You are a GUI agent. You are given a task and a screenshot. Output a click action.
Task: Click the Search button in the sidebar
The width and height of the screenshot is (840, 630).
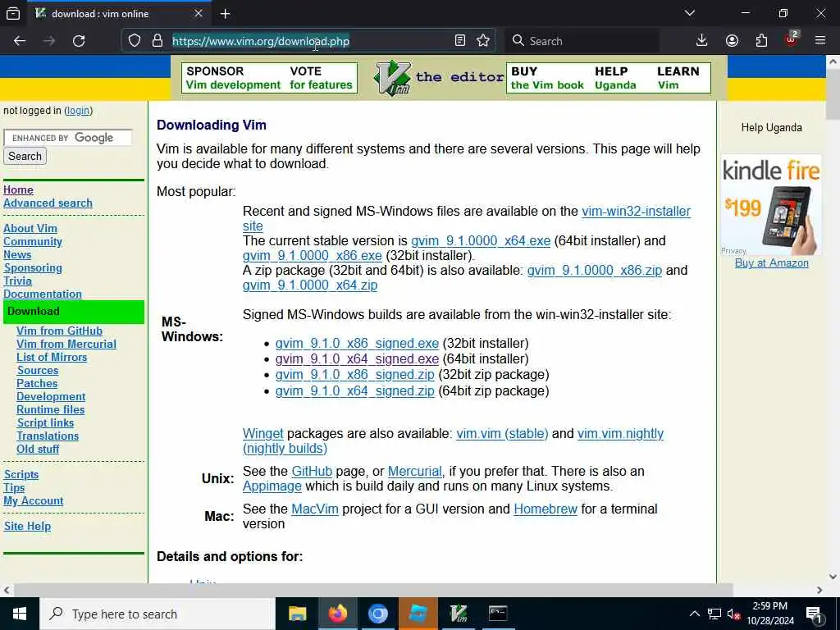coord(25,156)
